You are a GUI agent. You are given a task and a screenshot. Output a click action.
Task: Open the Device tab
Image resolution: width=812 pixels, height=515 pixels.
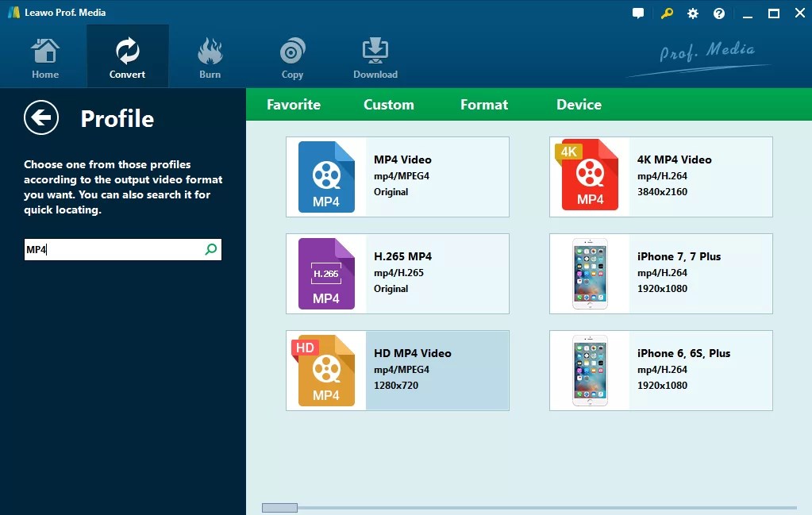[579, 104]
